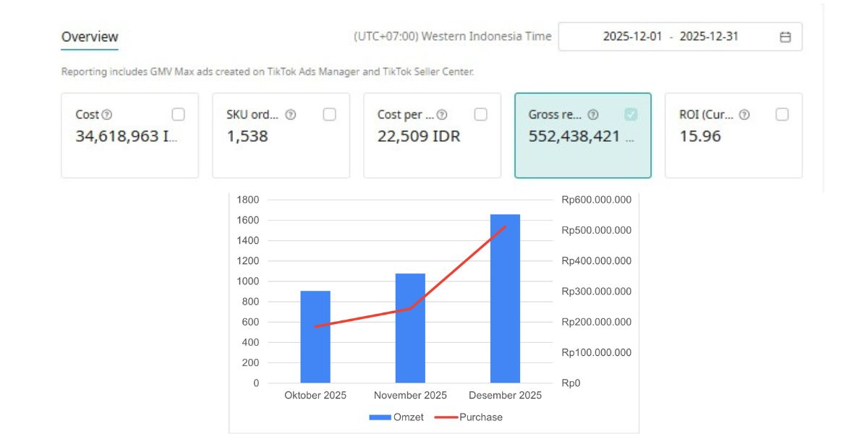Click the SKU orders value 1,538
868x434 pixels.
click(x=247, y=136)
